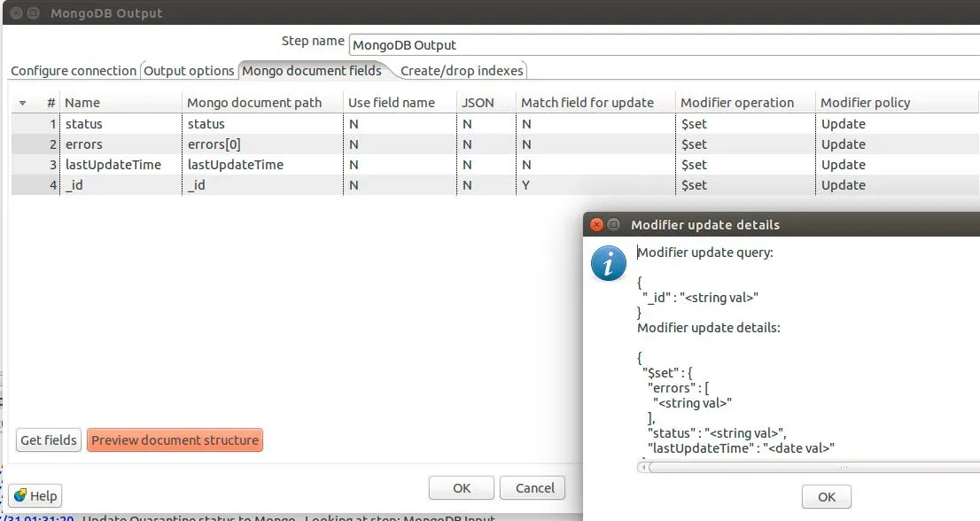The width and height of the screenshot is (980, 521).
Task: Click the Help button globe icon
Action: pos(20,495)
